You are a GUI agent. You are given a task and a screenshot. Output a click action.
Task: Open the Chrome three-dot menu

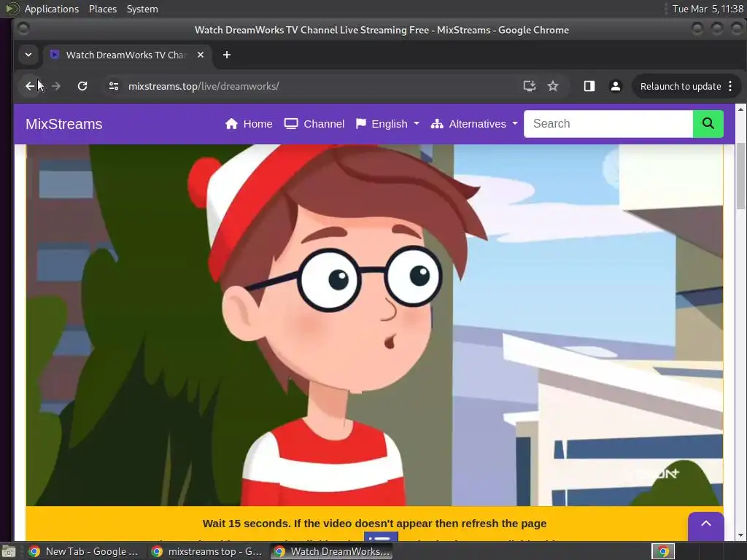pos(730,86)
